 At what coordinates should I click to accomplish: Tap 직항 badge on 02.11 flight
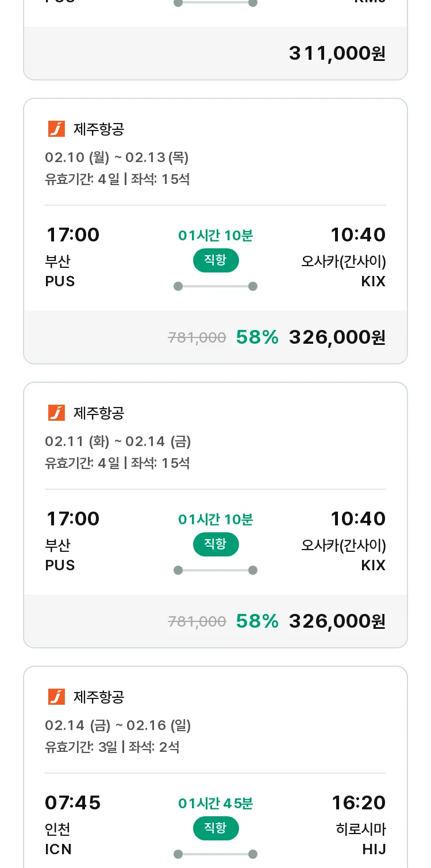point(215,544)
